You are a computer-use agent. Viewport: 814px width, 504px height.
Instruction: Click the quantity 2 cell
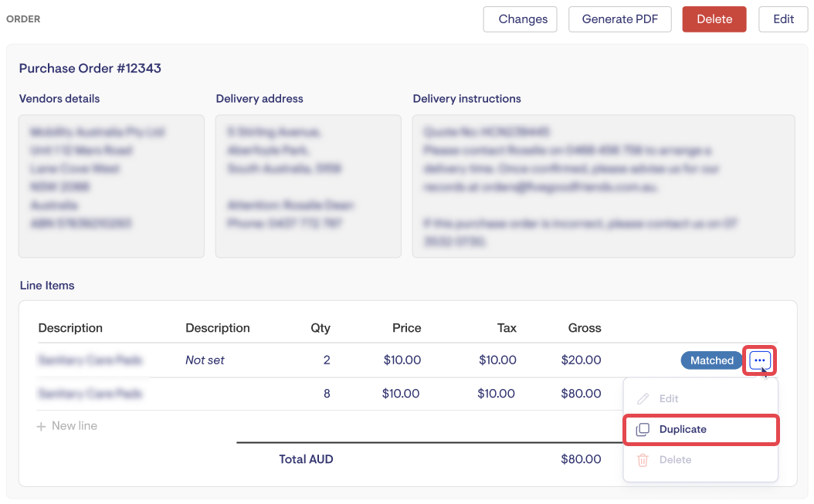[x=326, y=360]
